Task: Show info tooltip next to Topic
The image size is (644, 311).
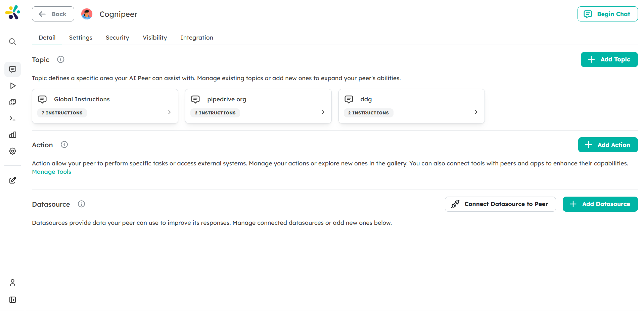Action: pos(61,60)
